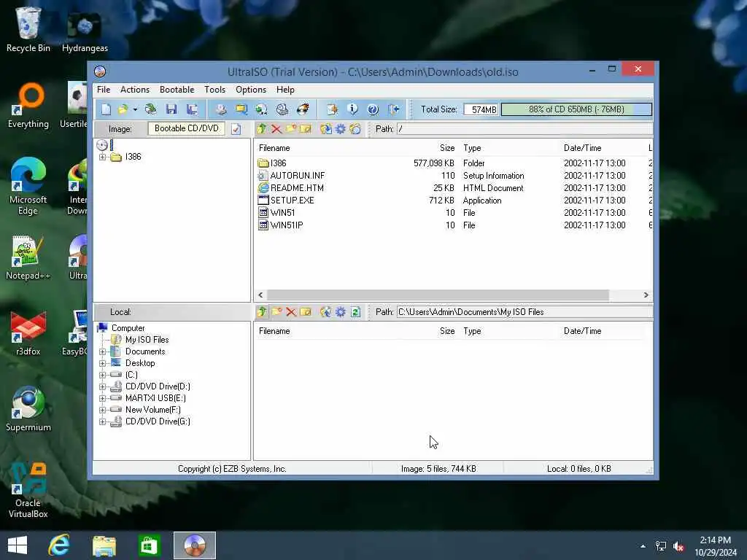Open the Bootable menu

177,90
